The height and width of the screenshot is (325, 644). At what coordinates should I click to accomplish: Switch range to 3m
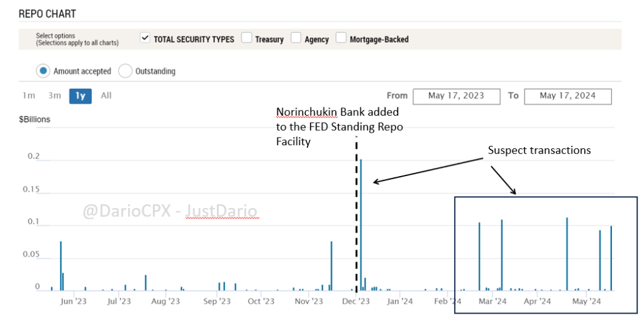(55, 96)
